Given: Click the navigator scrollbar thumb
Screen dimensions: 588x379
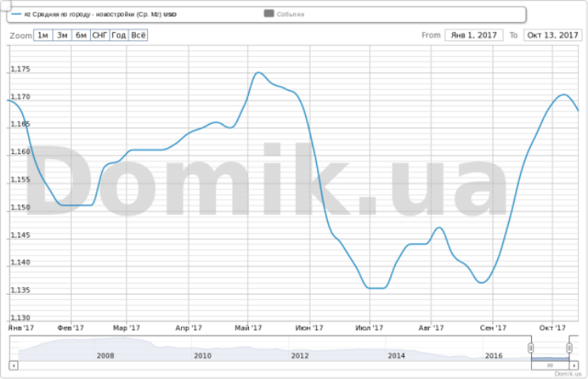Looking at the screenshot, I should [x=550, y=365].
